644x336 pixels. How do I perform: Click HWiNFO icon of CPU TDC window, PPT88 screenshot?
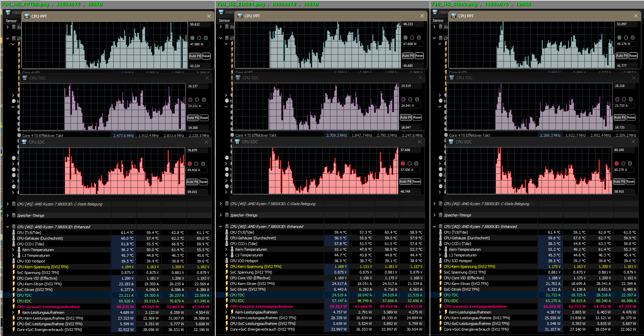tap(25, 78)
